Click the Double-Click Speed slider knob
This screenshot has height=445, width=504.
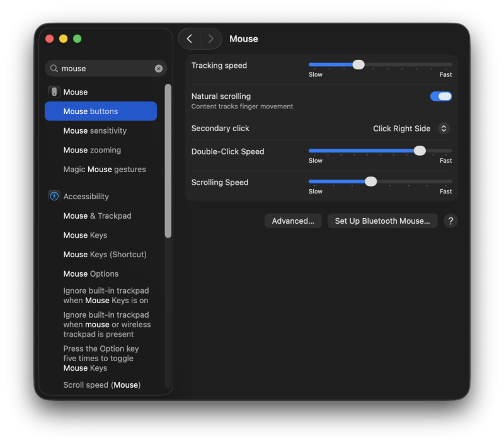(x=420, y=151)
